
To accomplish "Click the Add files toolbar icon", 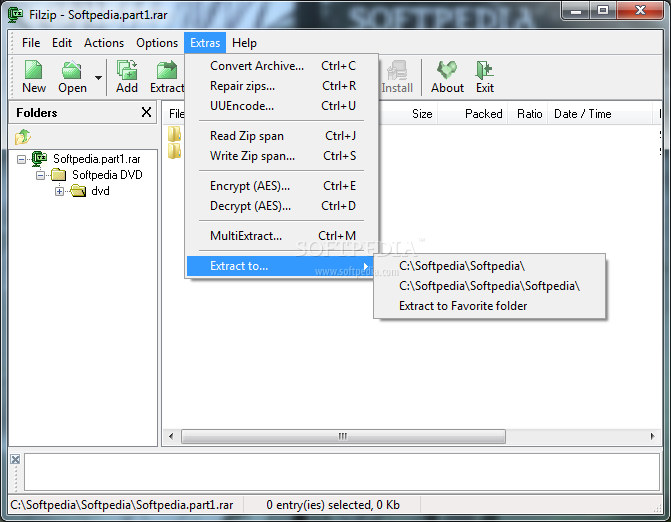I will 127,77.
